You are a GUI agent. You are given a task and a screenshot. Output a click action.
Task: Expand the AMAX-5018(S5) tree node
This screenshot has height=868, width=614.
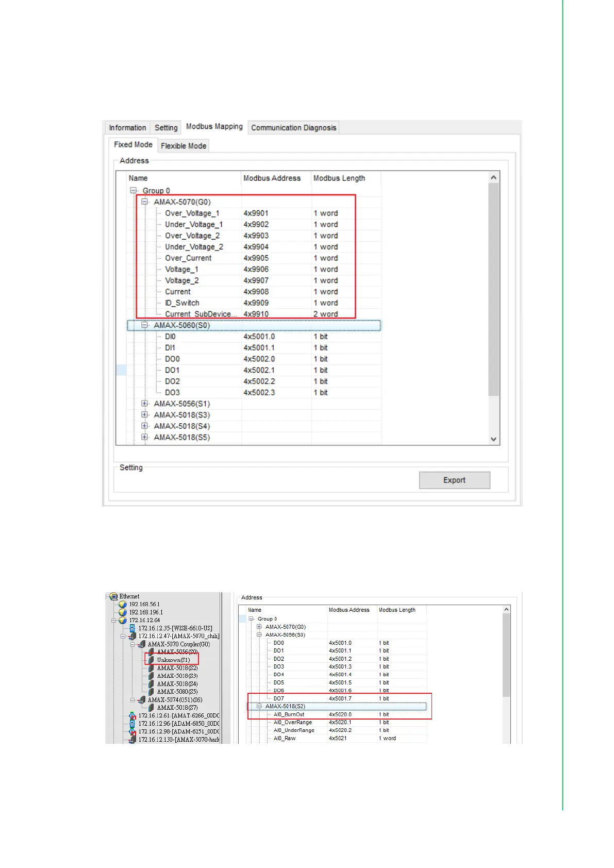[145, 437]
